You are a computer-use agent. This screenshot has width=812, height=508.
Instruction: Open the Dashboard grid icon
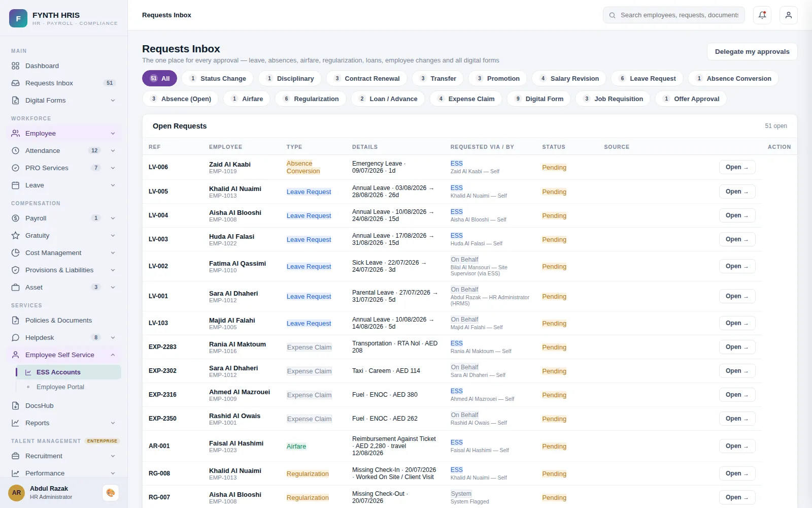(x=16, y=66)
